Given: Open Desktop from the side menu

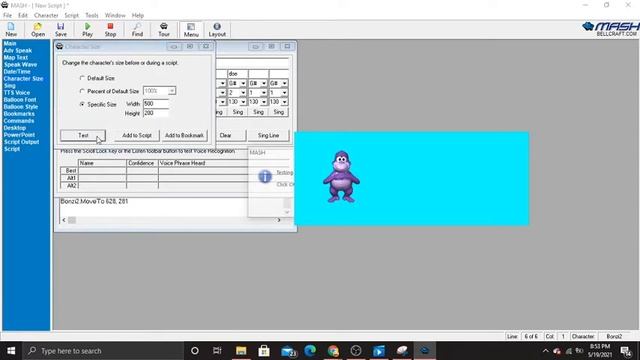Looking at the screenshot, I should 15,128.
